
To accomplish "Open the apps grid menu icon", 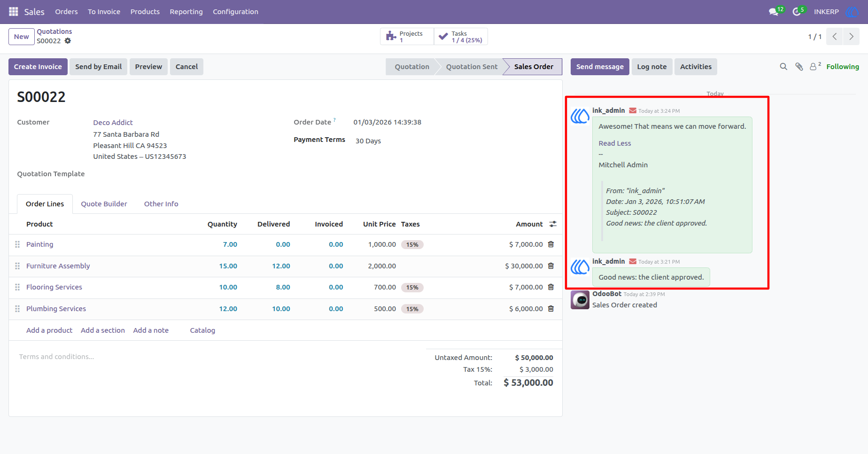I will pyautogui.click(x=14, y=12).
